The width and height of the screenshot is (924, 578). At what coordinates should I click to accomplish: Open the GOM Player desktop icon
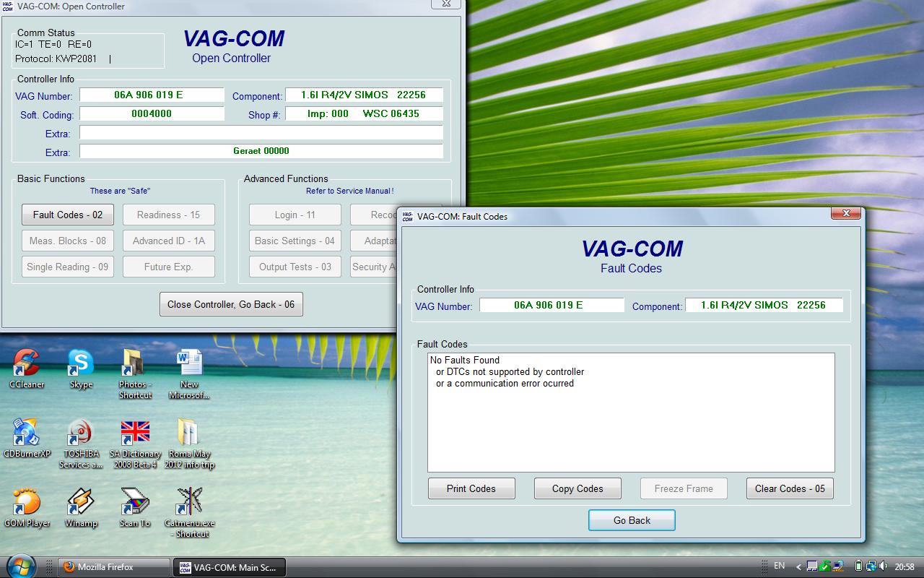tap(27, 503)
